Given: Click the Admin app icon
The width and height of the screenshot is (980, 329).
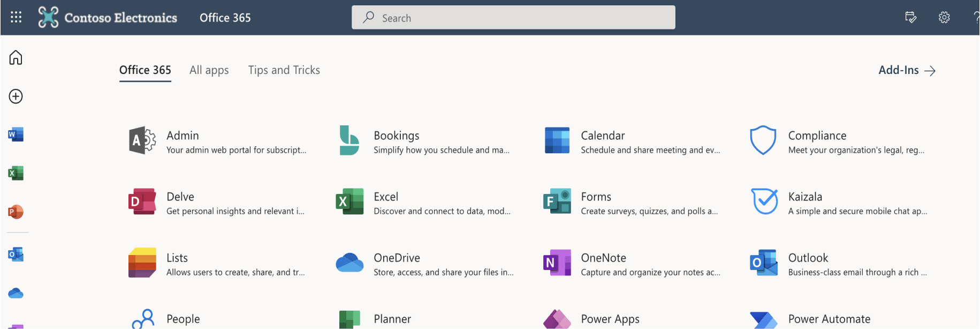Looking at the screenshot, I should (142, 140).
